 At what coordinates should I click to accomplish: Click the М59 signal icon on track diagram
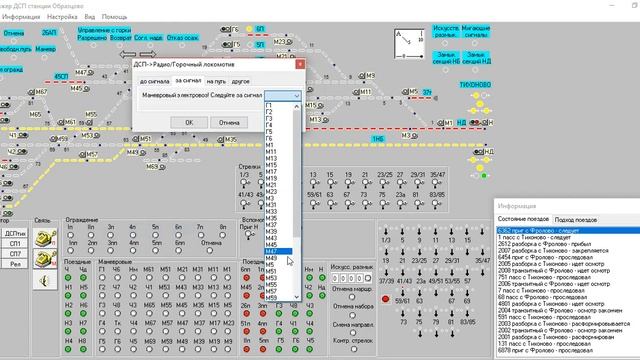click(53, 139)
